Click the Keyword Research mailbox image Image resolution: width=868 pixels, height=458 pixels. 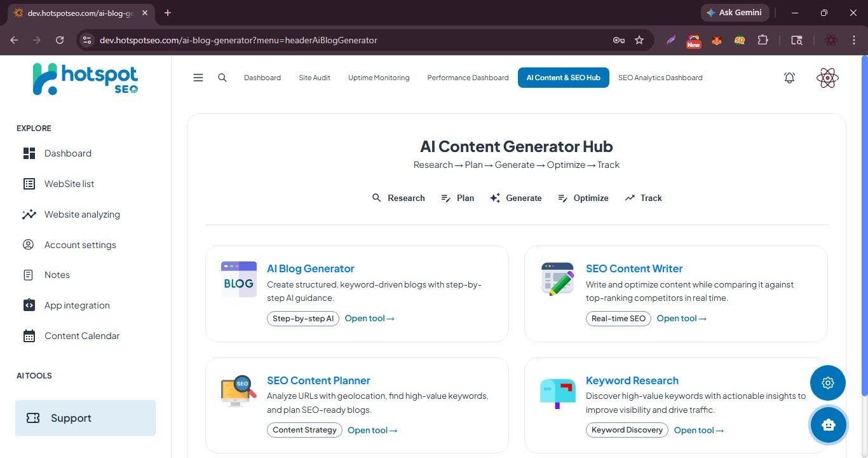(x=557, y=392)
